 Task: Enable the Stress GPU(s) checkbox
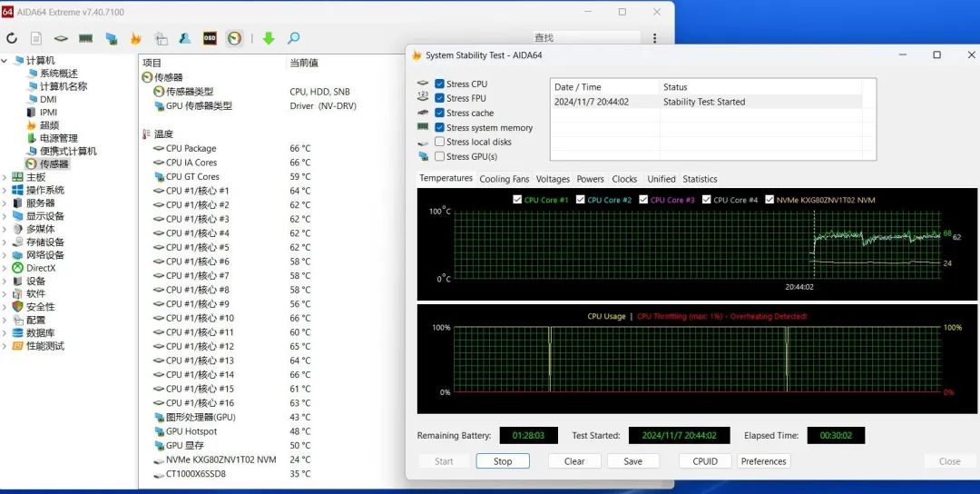tap(440, 156)
